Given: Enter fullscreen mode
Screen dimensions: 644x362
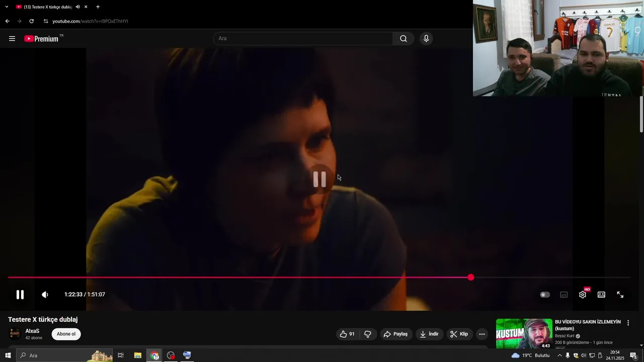Looking at the screenshot, I should (620, 295).
